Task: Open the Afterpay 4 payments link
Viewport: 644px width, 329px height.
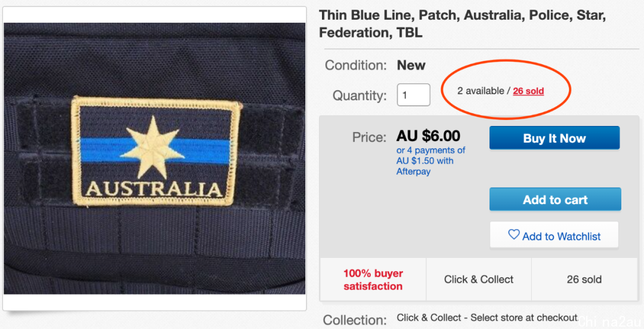Action: click(x=431, y=161)
